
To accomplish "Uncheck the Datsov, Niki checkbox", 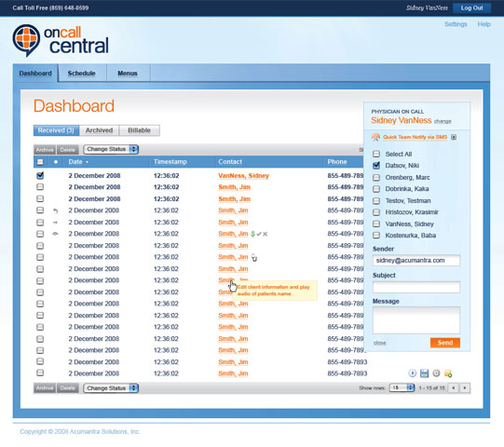I will point(376,166).
